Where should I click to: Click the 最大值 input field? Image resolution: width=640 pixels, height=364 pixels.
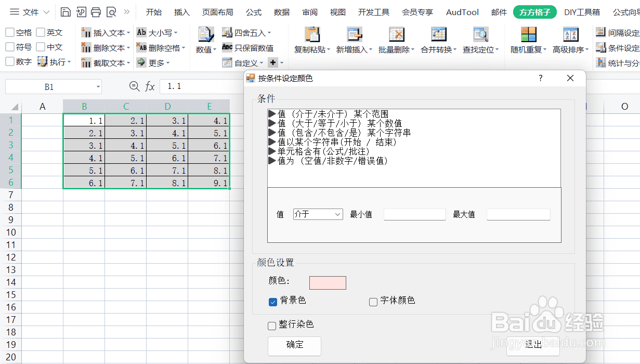click(x=518, y=214)
